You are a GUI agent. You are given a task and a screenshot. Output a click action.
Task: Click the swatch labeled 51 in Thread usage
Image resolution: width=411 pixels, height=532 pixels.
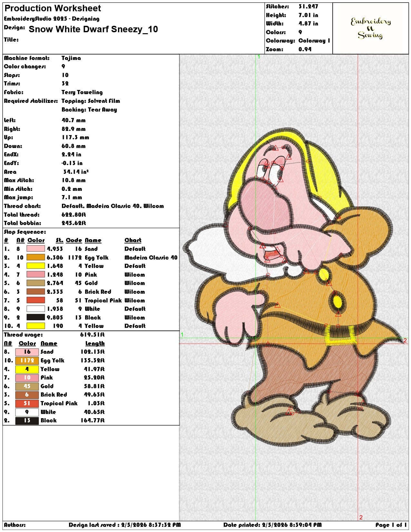click(27, 403)
